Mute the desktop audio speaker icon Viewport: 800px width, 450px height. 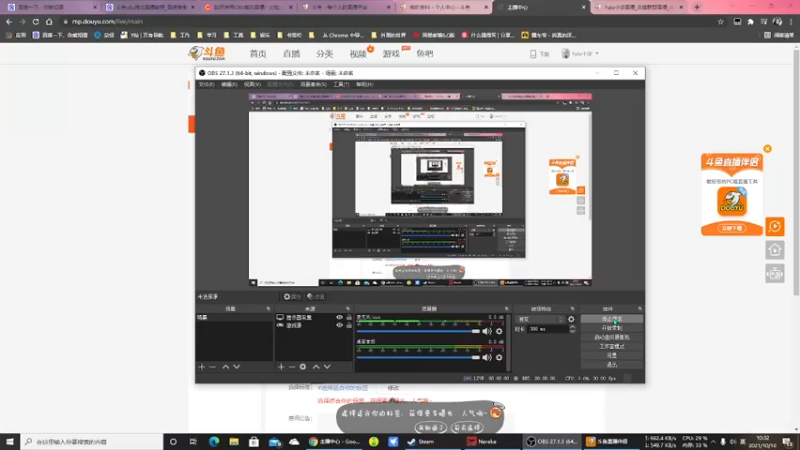487,358
